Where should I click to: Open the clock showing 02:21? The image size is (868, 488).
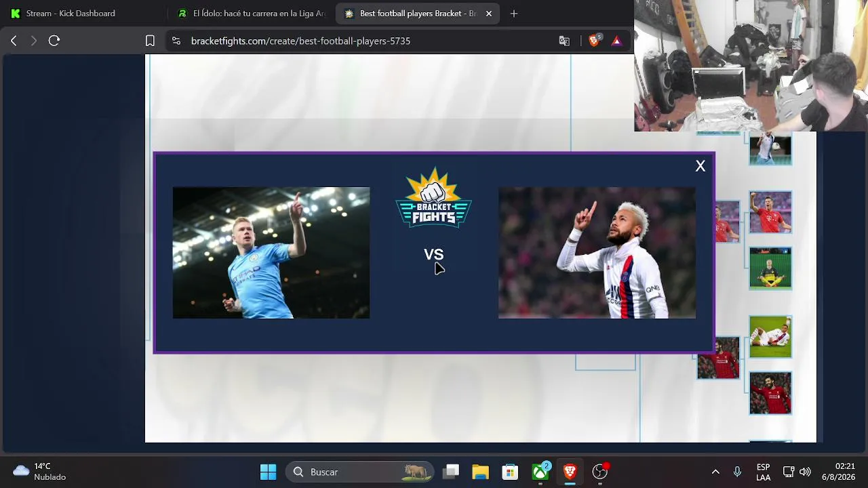click(838, 472)
